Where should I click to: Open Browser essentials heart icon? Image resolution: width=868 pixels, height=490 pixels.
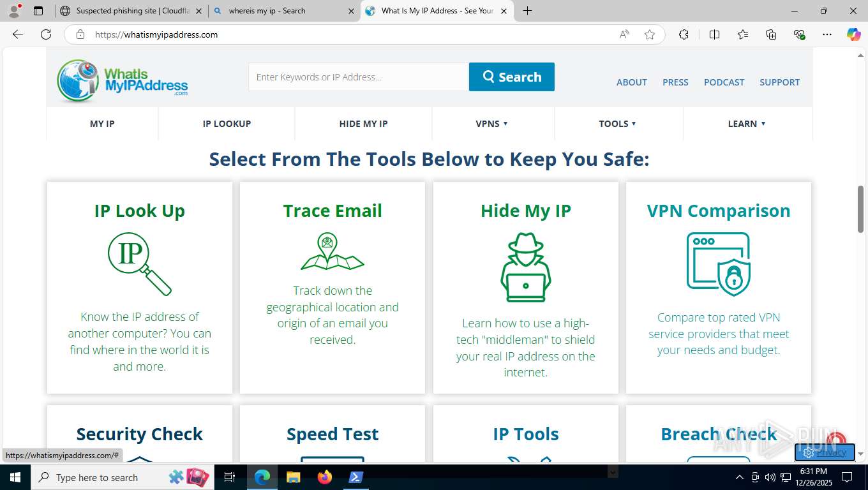(x=799, y=34)
